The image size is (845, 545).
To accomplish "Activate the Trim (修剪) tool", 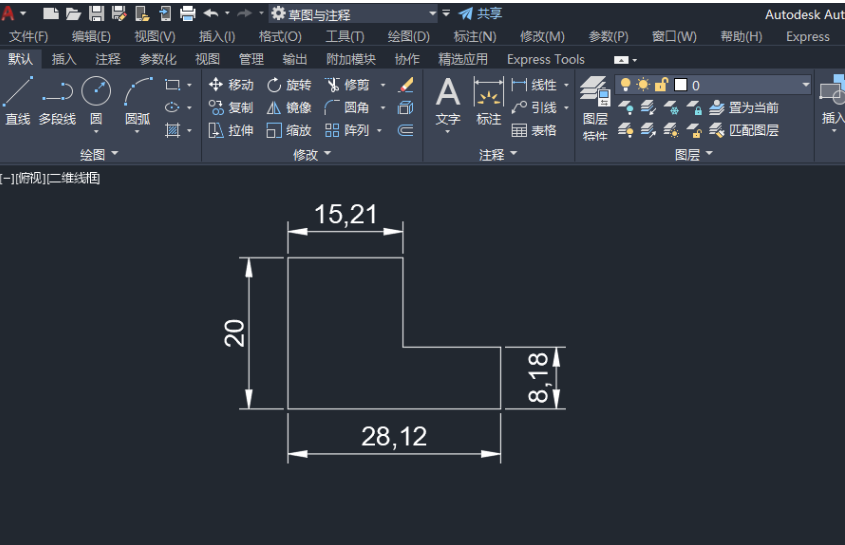I will click(x=347, y=85).
